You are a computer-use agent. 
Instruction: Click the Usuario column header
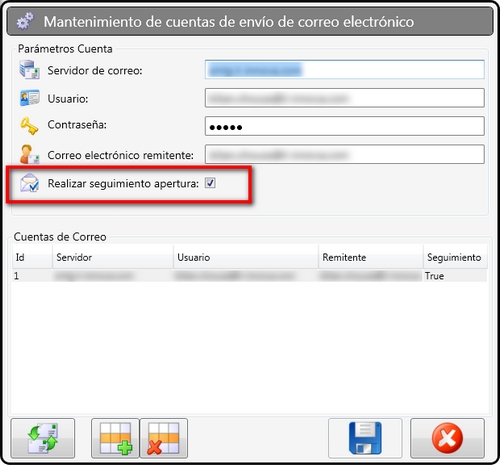pos(246,257)
